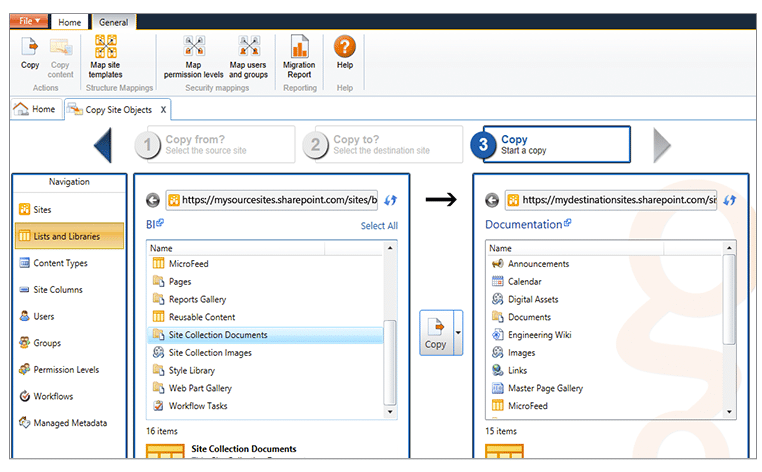Screen dimensions: 762x472
Task: Switch to the Home ribbon tab
Action: (69, 22)
